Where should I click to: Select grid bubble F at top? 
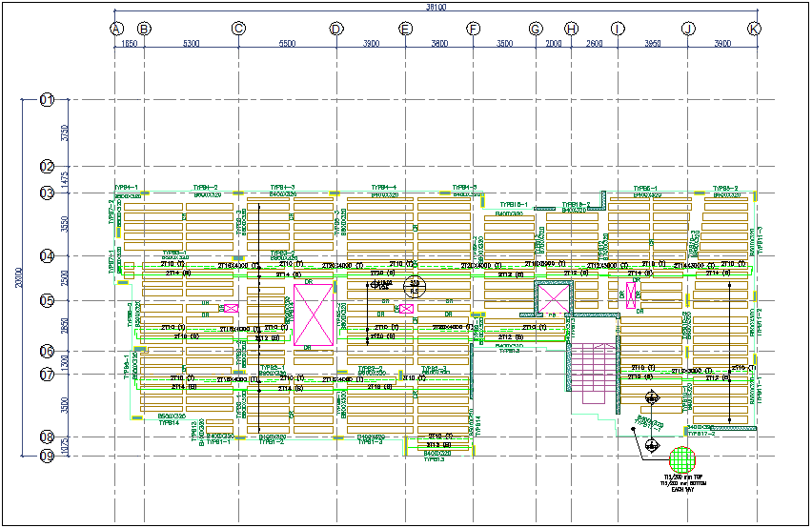point(473,29)
